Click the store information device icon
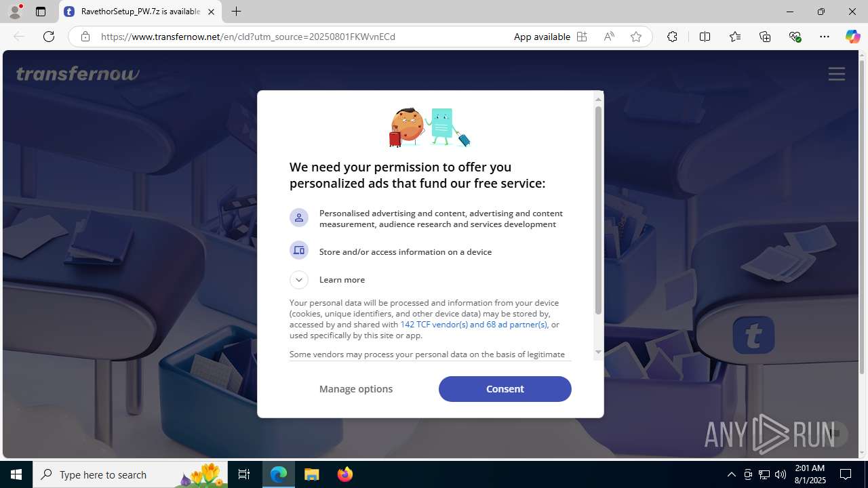The image size is (868, 488). (x=299, y=251)
